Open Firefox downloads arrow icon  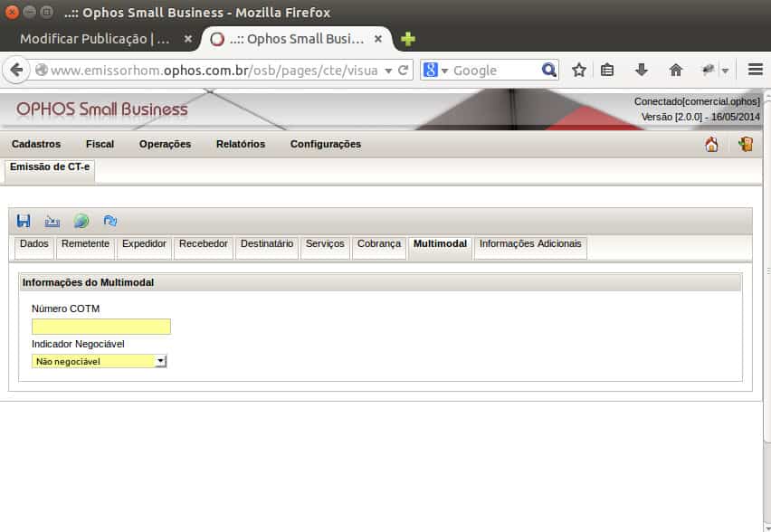pyautogui.click(x=641, y=70)
